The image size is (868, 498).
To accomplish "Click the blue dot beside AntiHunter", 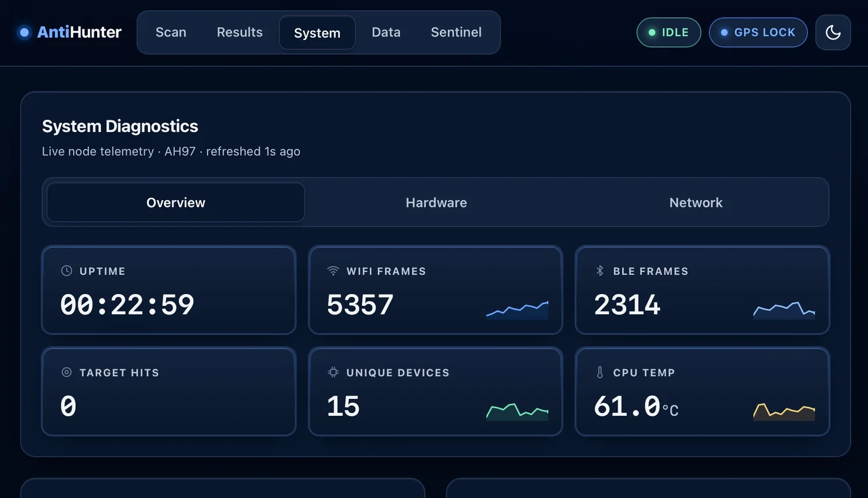I will (24, 32).
